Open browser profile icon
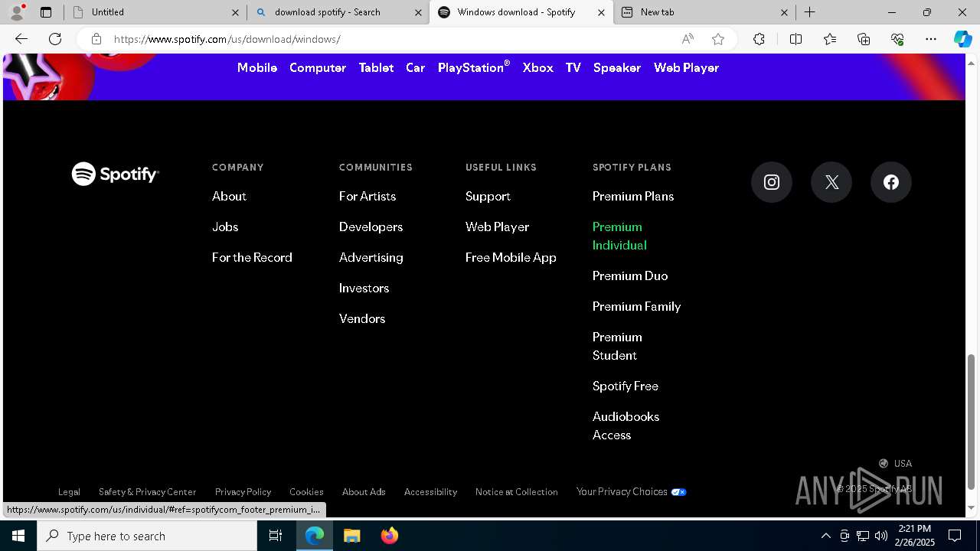The image size is (980, 551). (17, 12)
